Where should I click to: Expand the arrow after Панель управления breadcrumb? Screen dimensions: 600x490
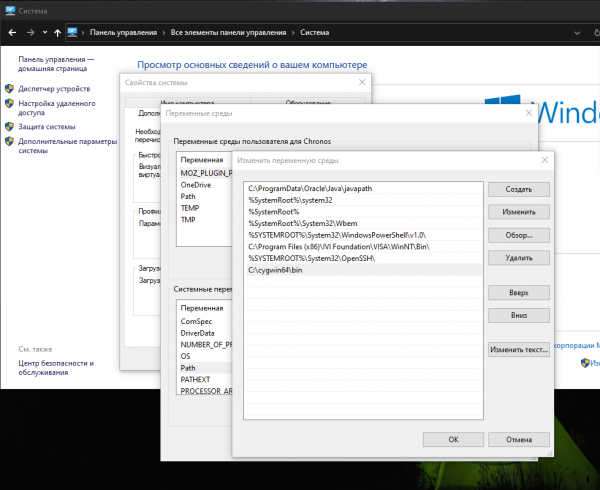point(164,32)
